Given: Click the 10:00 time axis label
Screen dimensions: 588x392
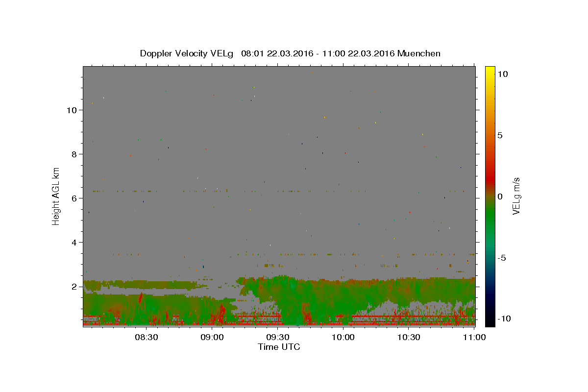Looking at the screenshot, I should [343, 337].
